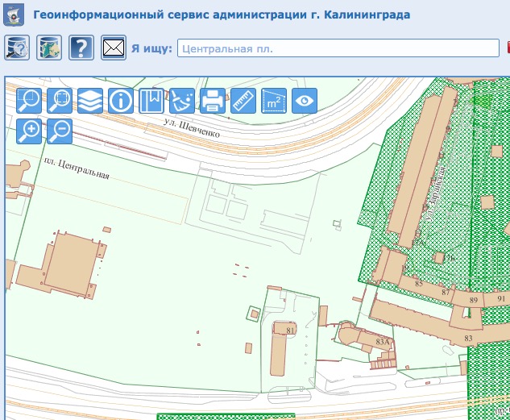Click building number 87 on the map

[x=446, y=293]
